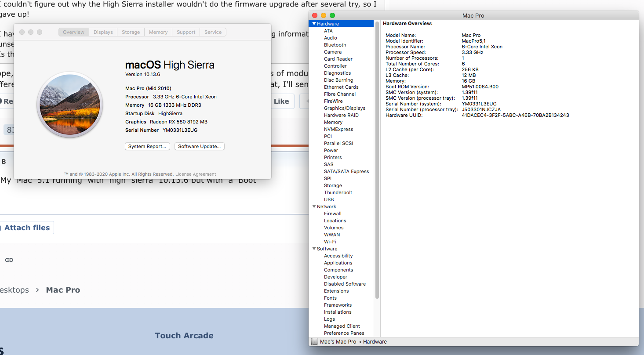Select Applications under Software
Screen dimensions: 644x355
tap(338, 263)
